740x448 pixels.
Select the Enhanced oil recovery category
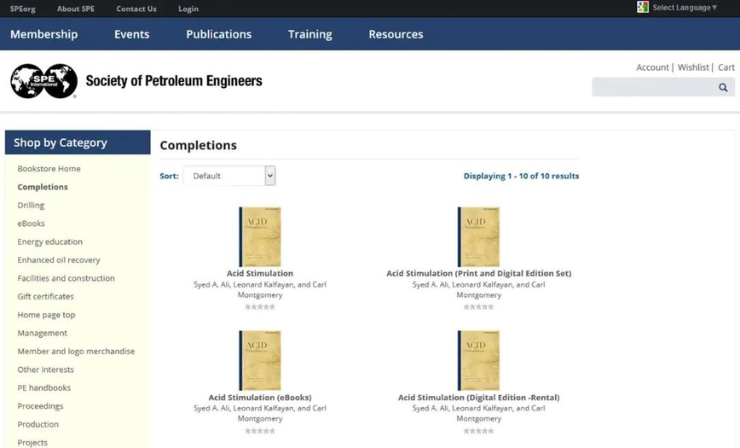click(x=59, y=260)
